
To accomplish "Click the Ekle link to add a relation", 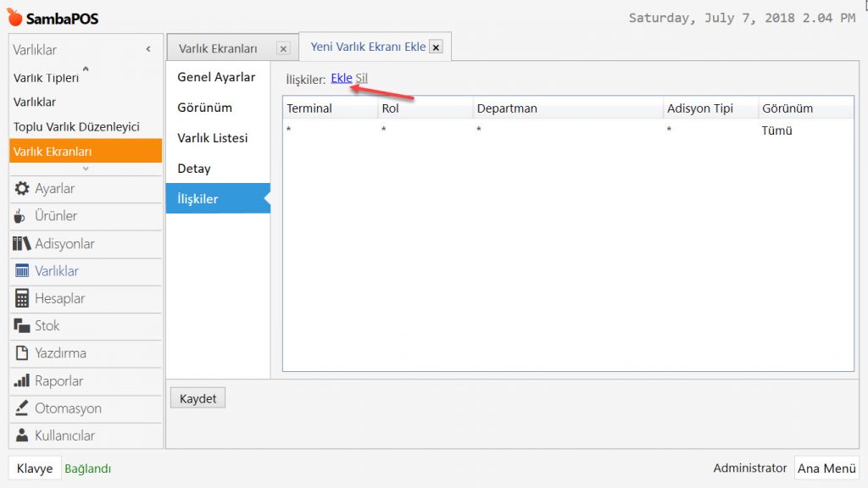I will pos(341,79).
